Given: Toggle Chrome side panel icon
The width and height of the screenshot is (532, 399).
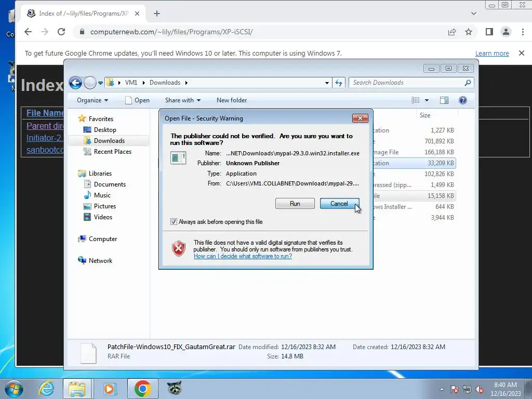Looking at the screenshot, I should pos(489,32).
